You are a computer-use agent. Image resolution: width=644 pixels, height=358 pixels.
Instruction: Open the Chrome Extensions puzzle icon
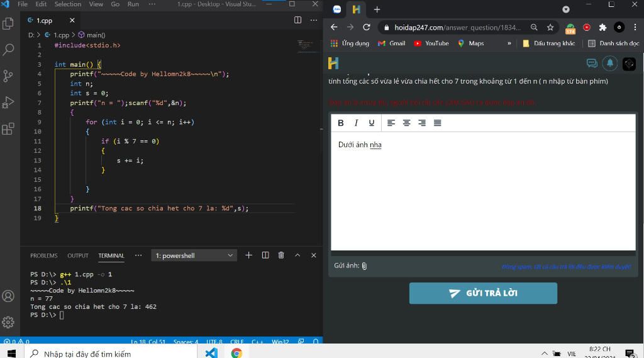coord(602,27)
